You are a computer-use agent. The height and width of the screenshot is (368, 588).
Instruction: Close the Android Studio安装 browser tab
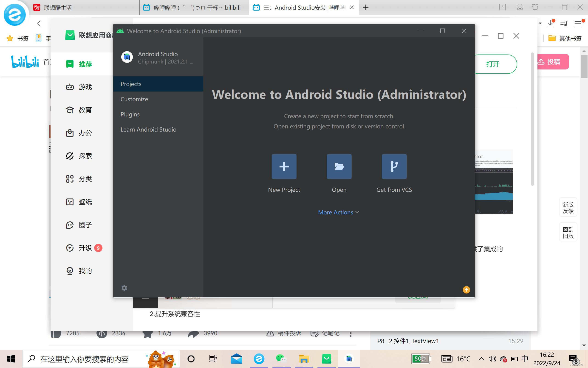click(352, 8)
